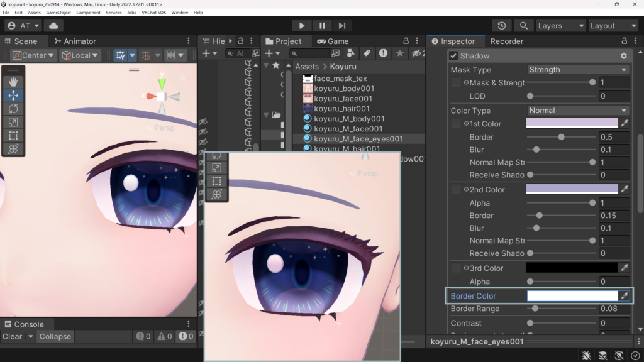Viewport: 644px width, 362px height.
Task: Open the cloud services icon
Action: [x=53, y=25]
